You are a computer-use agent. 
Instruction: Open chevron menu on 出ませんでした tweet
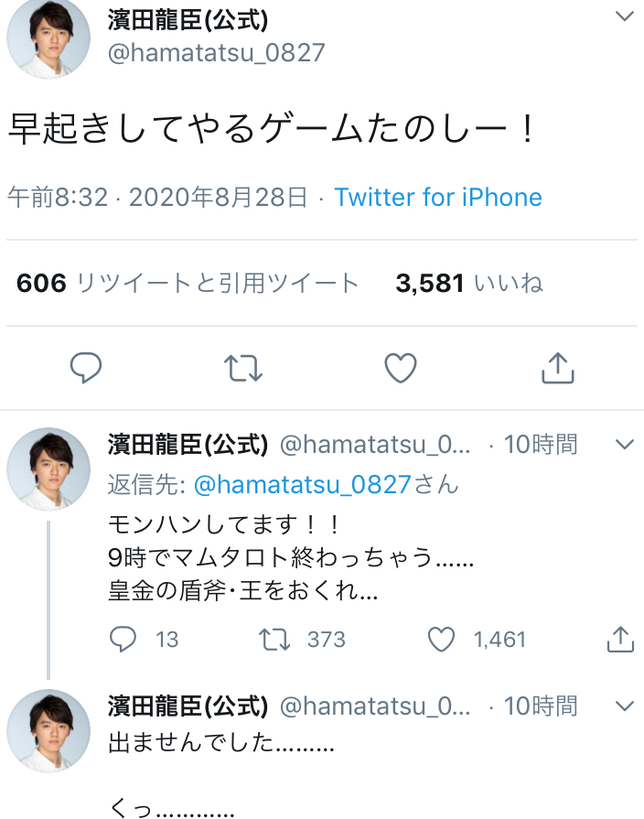tap(625, 706)
